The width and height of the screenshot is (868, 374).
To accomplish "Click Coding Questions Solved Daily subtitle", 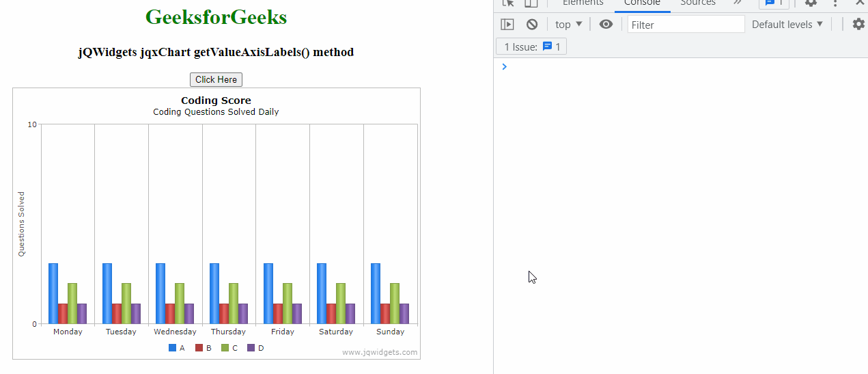I will 216,112.
